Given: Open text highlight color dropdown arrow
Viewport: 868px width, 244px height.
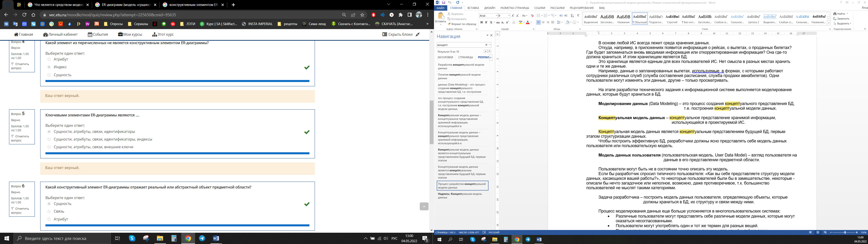Looking at the screenshot, I should click(524, 22).
